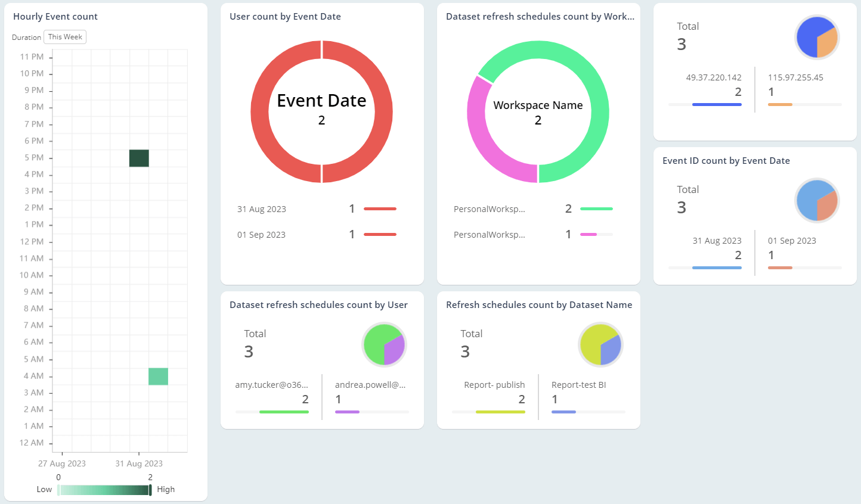
Task: Click the "115.97.255.45" IP address label
Action: pos(795,77)
